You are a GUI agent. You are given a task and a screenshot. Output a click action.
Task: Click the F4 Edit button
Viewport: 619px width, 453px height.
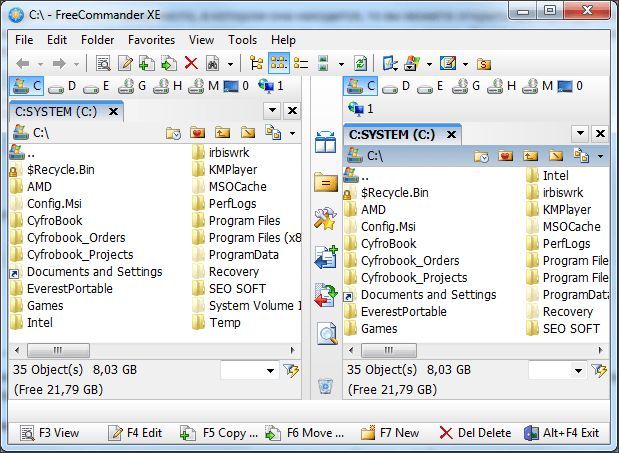(x=135, y=433)
